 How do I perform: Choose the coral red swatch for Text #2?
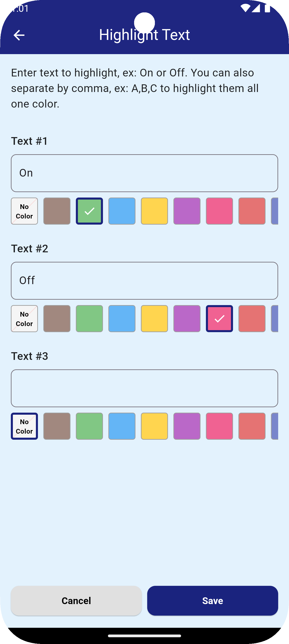click(x=252, y=318)
